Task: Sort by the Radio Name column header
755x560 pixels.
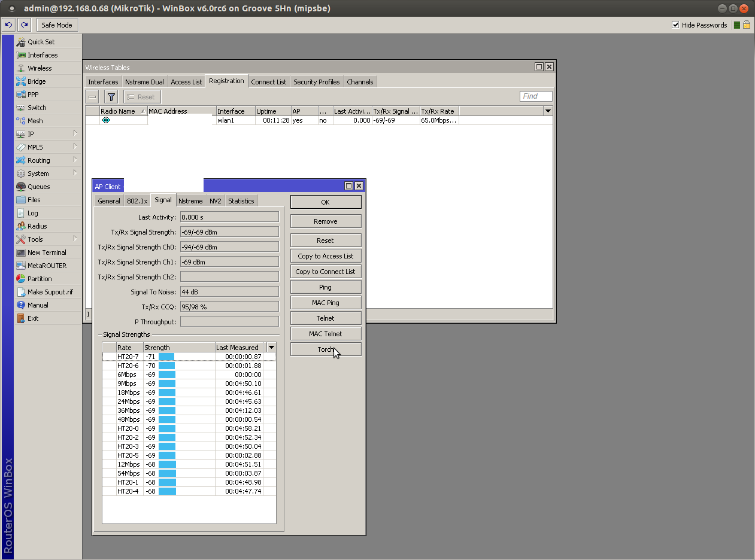Action: [123, 111]
